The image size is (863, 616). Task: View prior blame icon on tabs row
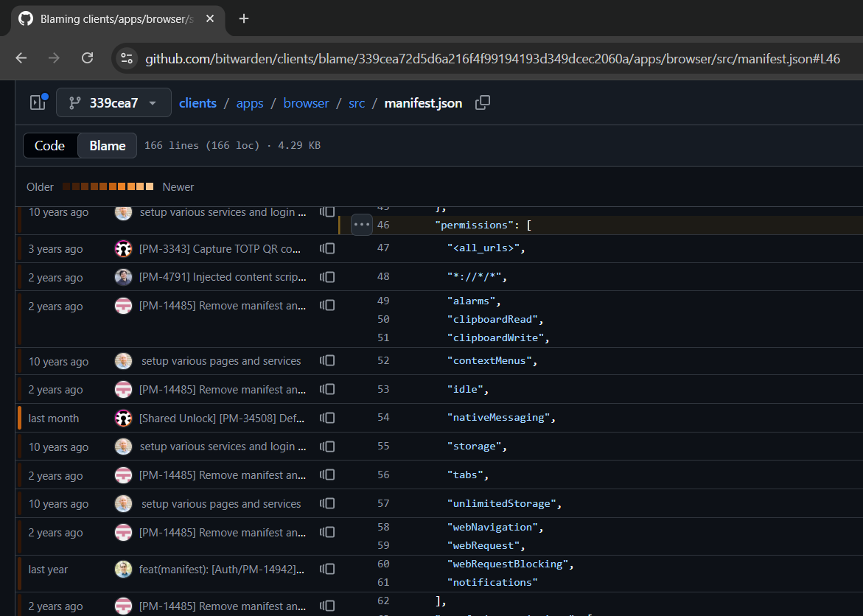point(327,475)
